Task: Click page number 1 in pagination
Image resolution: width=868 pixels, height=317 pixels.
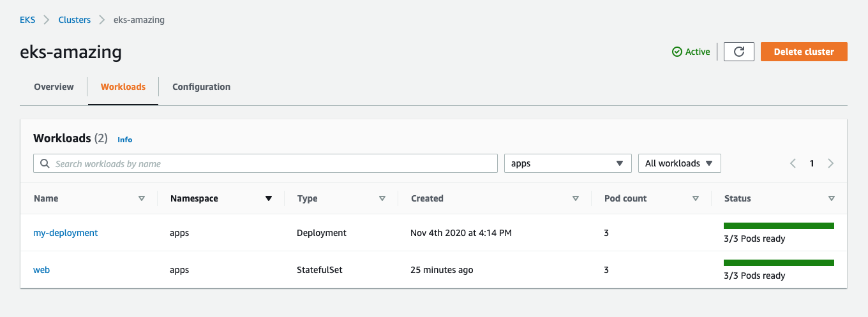Action: tap(812, 163)
